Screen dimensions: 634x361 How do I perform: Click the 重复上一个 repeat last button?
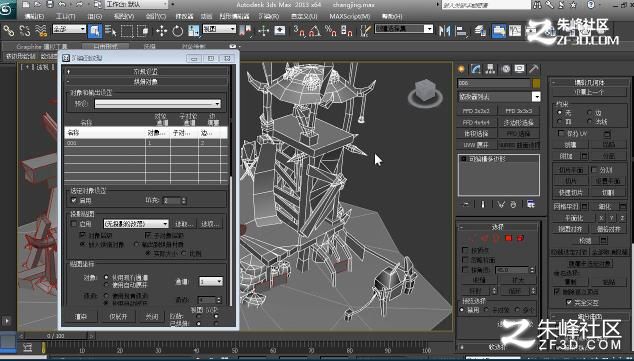pos(589,92)
